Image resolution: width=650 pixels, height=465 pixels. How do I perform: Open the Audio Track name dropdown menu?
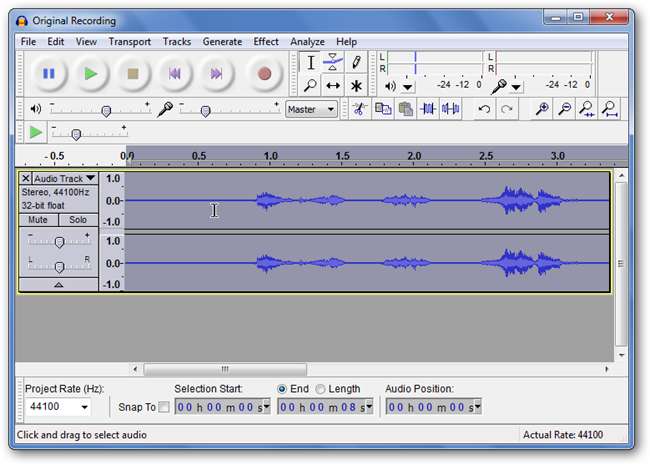pos(62,178)
